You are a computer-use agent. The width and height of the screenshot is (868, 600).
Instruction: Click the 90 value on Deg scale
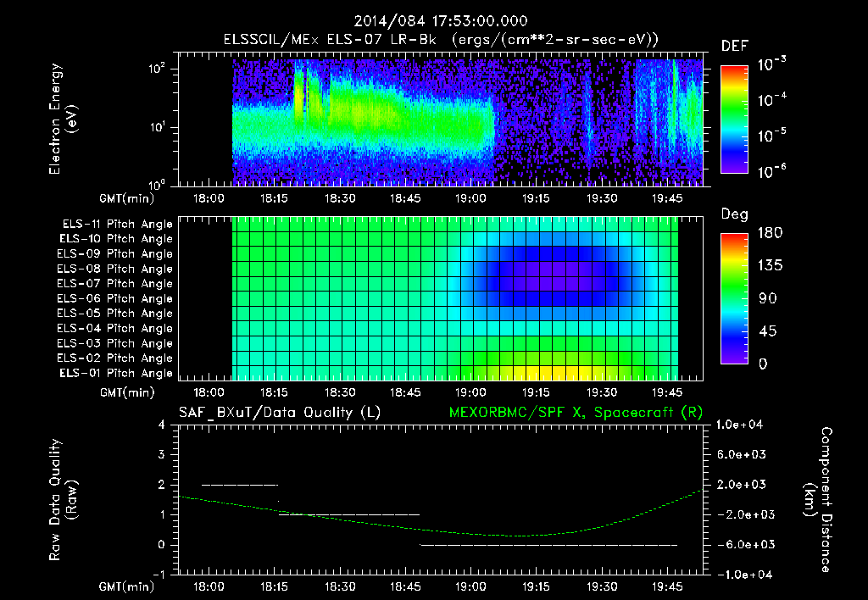[x=765, y=299]
